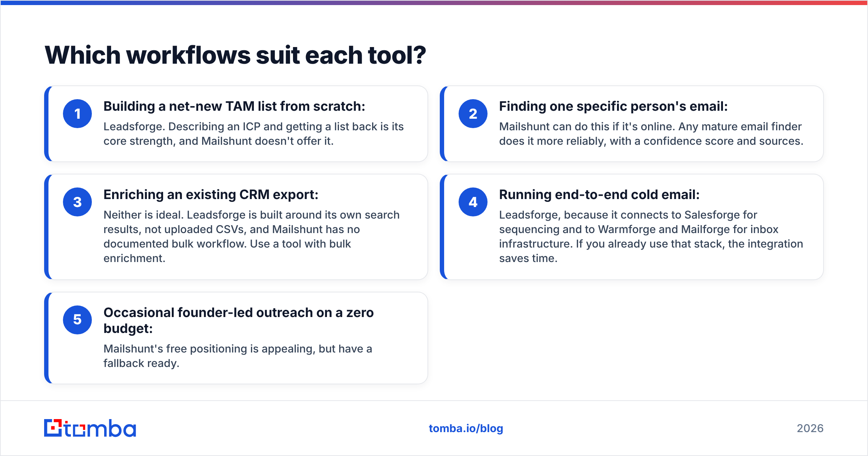Open the tomba.io/blog link
Viewport: 868px width, 456px height.
(466, 428)
